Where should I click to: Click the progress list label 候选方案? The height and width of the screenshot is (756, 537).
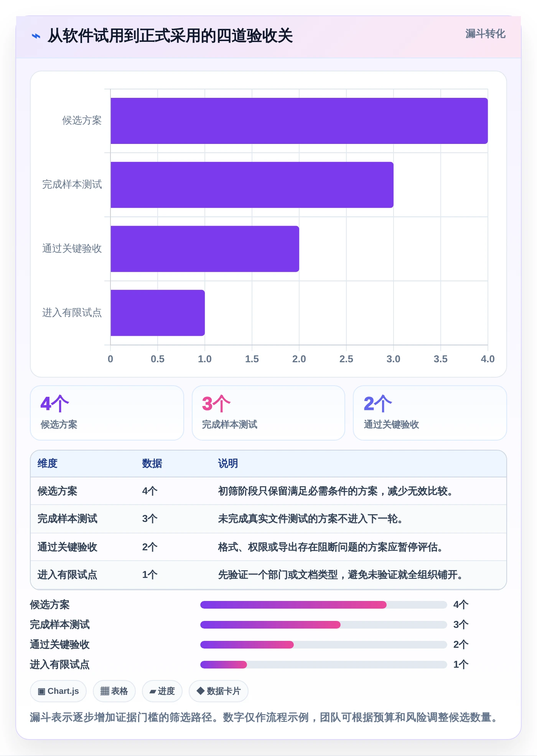coord(50,605)
